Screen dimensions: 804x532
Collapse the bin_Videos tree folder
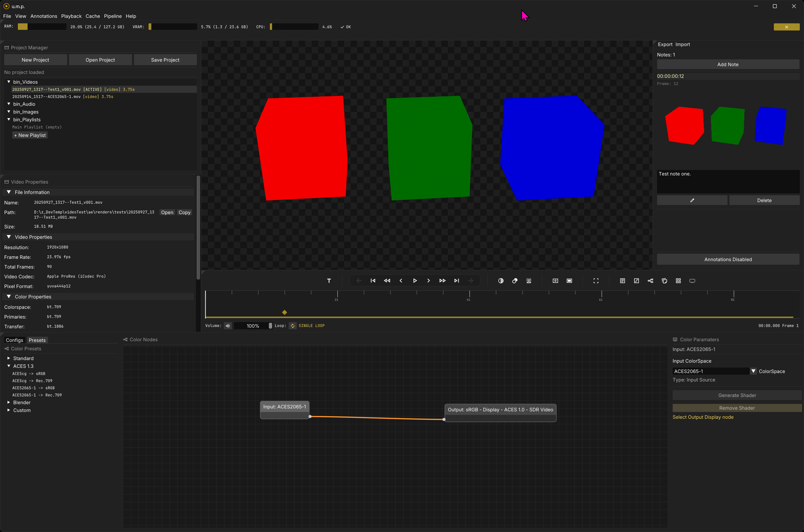click(9, 82)
